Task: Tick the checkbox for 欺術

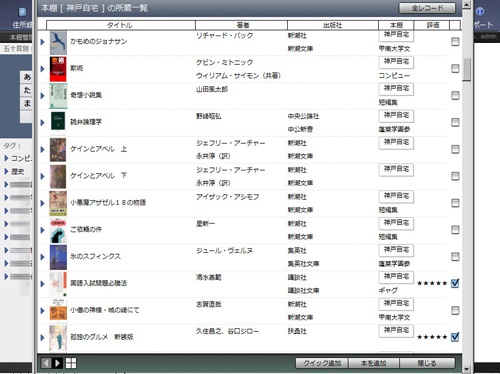Action: (455, 69)
